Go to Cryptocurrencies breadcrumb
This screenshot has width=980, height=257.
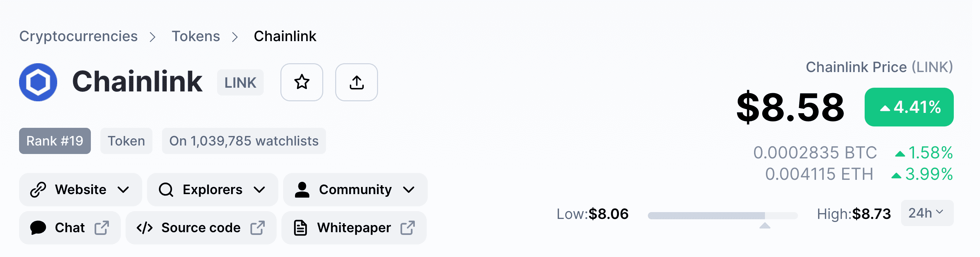(x=78, y=36)
